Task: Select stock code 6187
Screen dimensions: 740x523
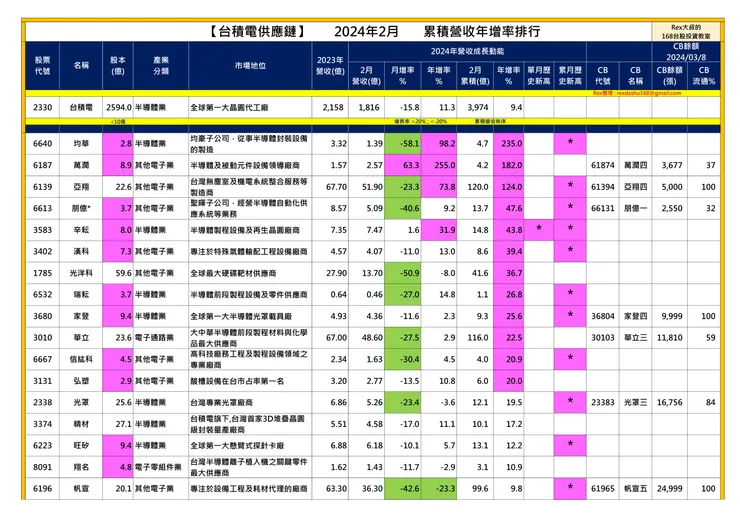Action: [x=42, y=165]
